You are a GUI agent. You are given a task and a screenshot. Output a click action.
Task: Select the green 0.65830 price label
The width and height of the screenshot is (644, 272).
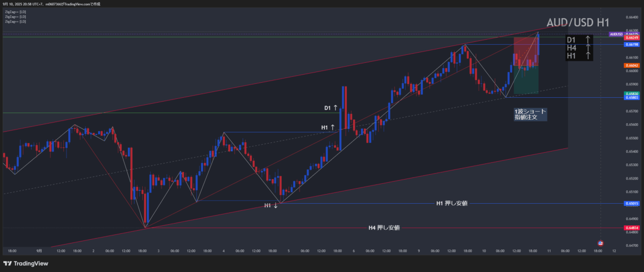631,94
